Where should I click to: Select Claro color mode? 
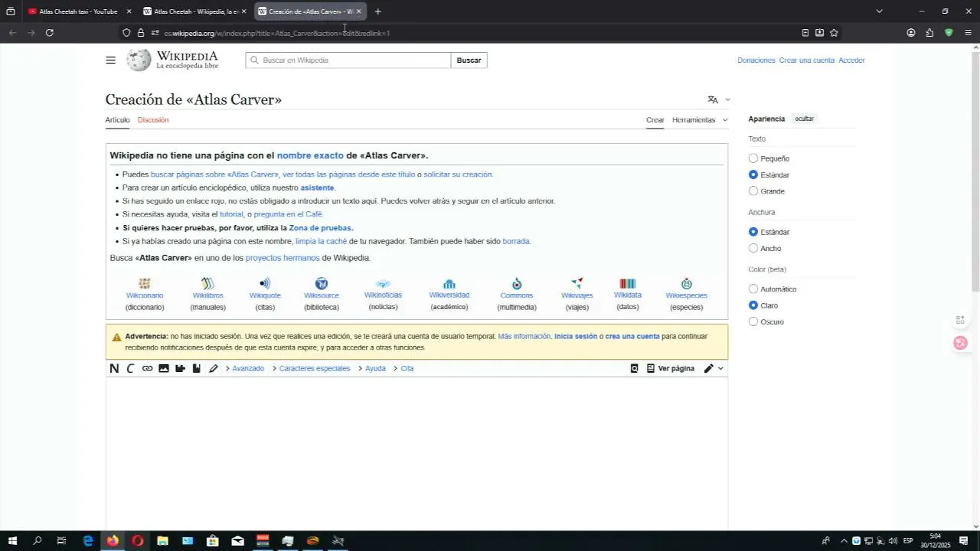coord(753,305)
